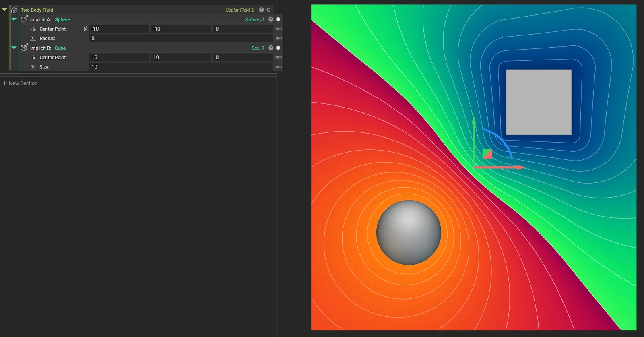Edit the Radius value field
The image size is (644, 337).
click(x=181, y=38)
